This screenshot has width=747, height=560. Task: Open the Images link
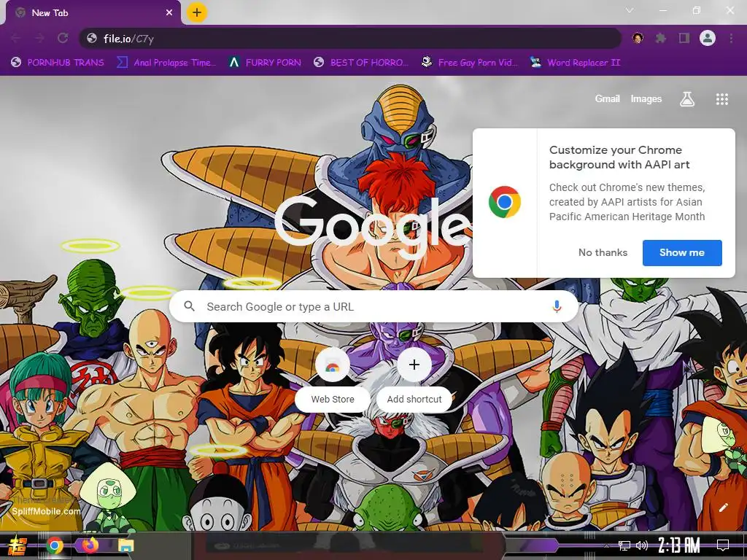coord(646,98)
